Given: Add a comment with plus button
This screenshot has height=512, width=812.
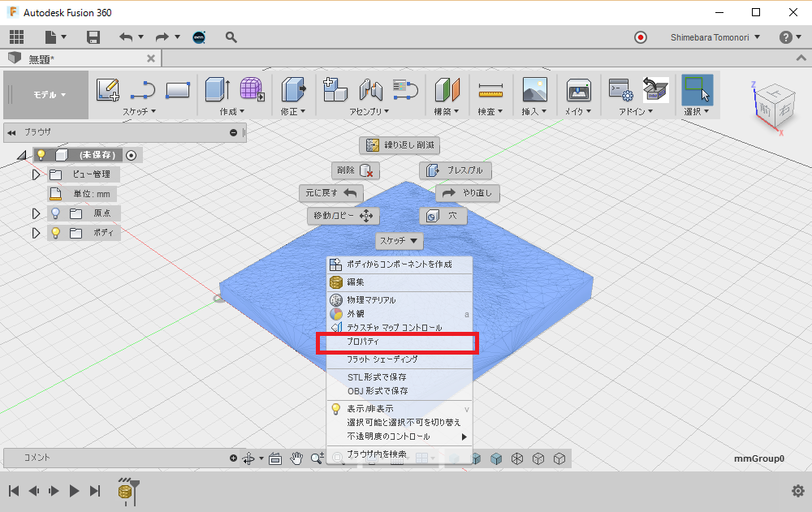Looking at the screenshot, I should (x=234, y=458).
